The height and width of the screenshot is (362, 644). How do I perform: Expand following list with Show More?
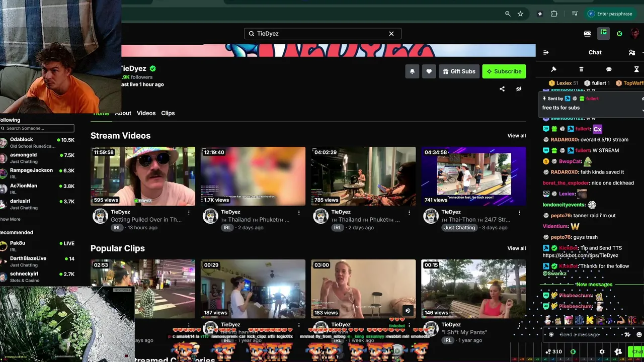pos(10,219)
